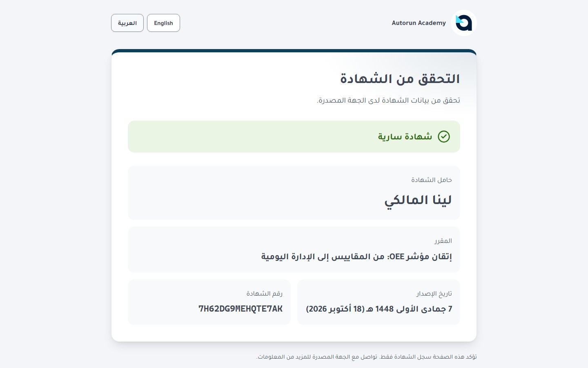Click the label رقم الشهادة
Image resolution: width=588 pixels, height=368 pixels.
click(265, 294)
